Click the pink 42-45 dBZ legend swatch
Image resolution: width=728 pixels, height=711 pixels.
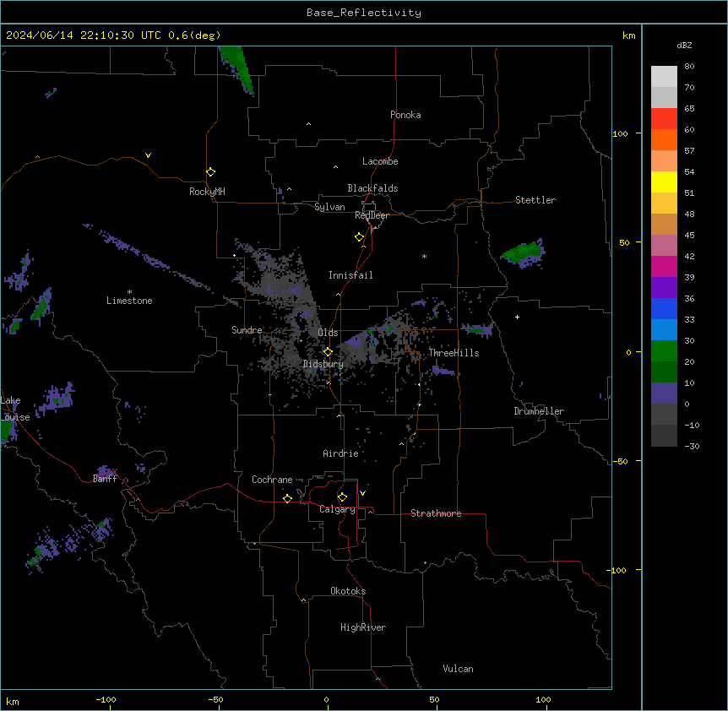click(664, 245)
